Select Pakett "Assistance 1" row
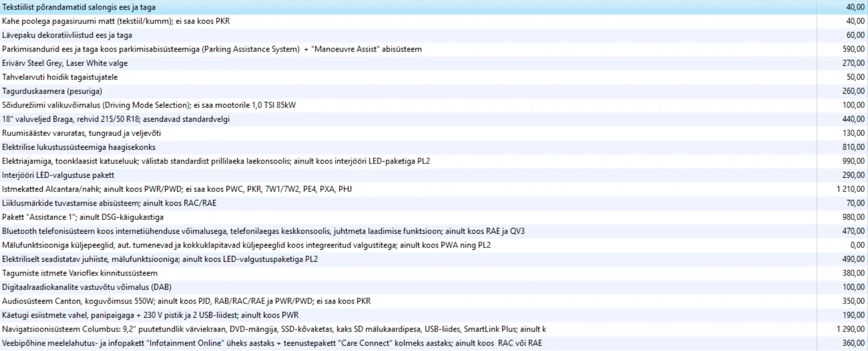The height and width of the screenshot is (351, 868). 83,217
